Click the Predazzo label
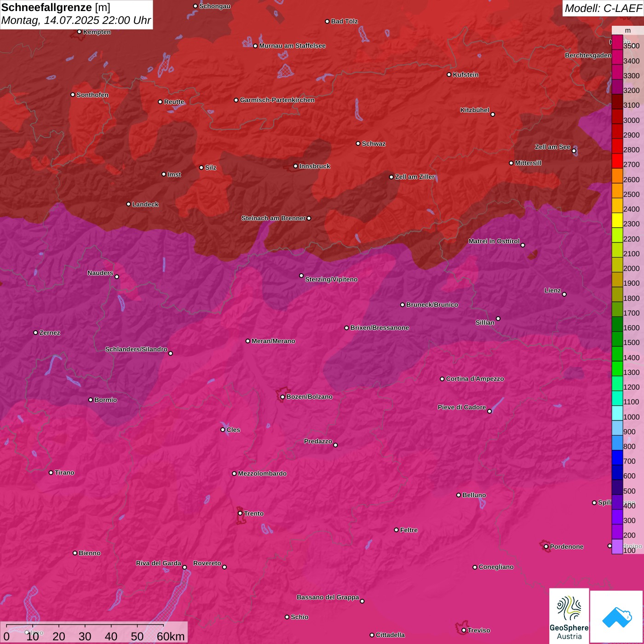The height and width of the screenshot is (644, 644). pos(318,441)
